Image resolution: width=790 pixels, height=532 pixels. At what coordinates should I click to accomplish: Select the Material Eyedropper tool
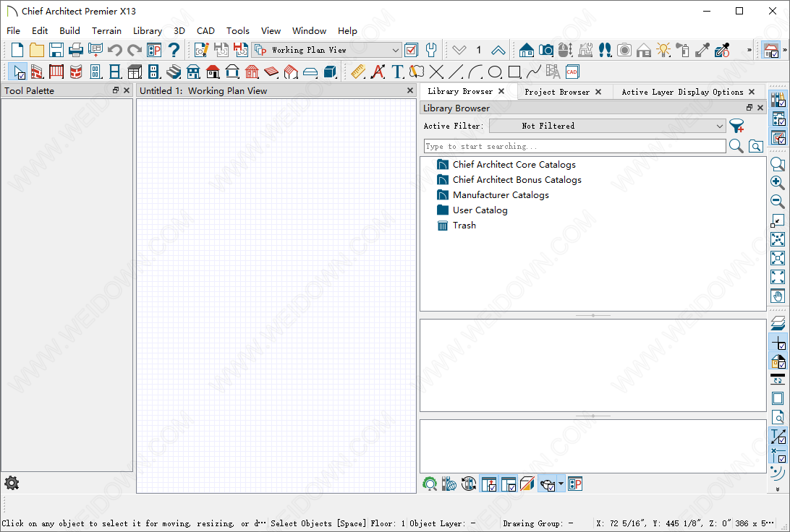(x=702, y=50)
